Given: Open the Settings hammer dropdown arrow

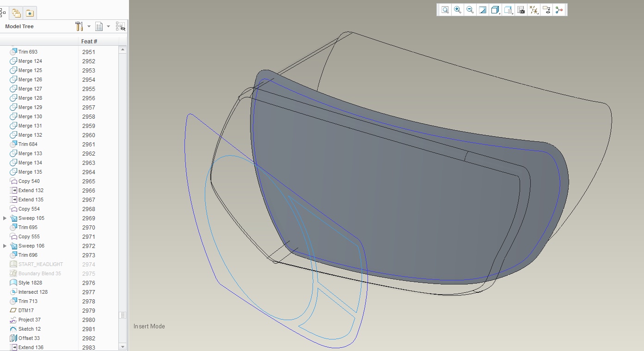Looking at the screenshot, I should 89,26.
